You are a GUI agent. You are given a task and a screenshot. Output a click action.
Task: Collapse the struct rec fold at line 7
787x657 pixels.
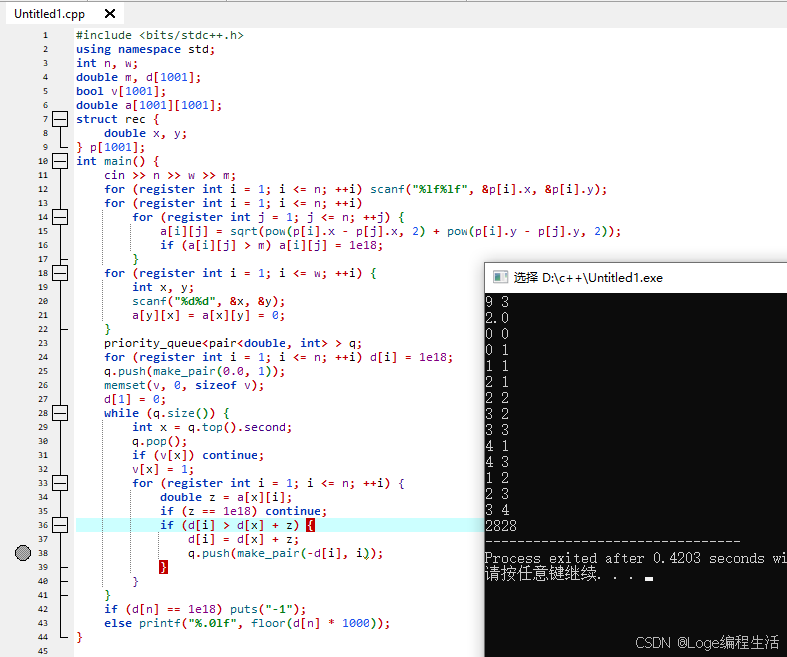[x=60, y=119]
